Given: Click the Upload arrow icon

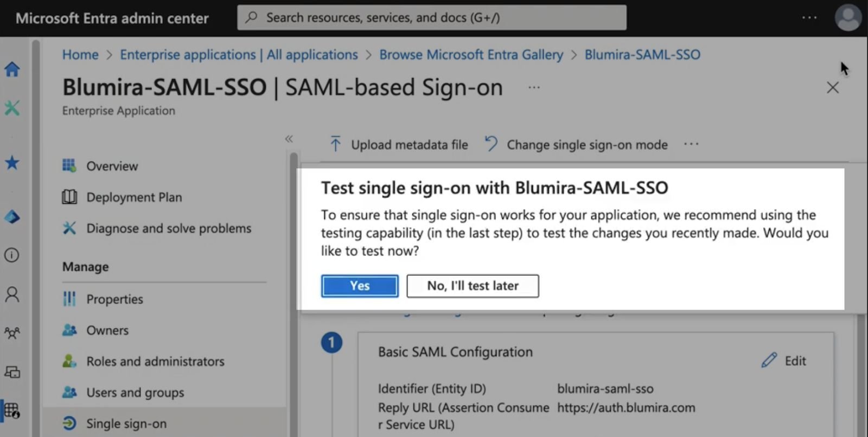Looking at the screenshot, I should pyautogui.click(x=336, y=144).
